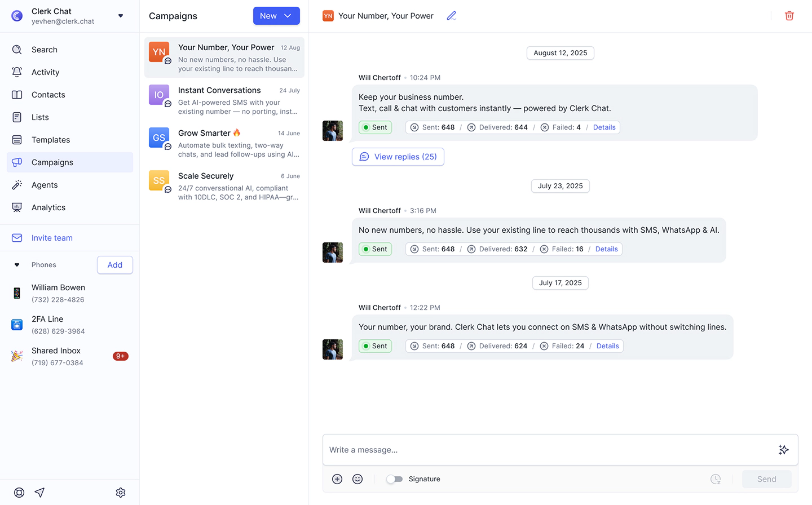812x505 pixels.
Task: Open settings via the gear icon
Action: tap(121, 493)
